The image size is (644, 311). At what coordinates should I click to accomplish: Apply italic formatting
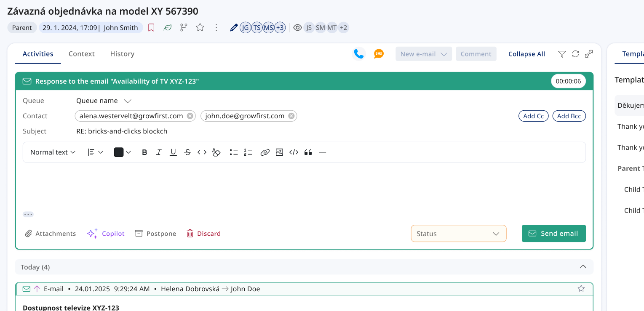coord(159,152)
